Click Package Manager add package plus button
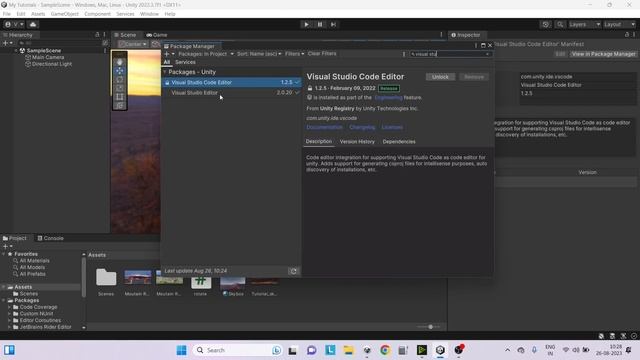The height and width of the screenshot is (360, 640). click(x=169, y=54)
